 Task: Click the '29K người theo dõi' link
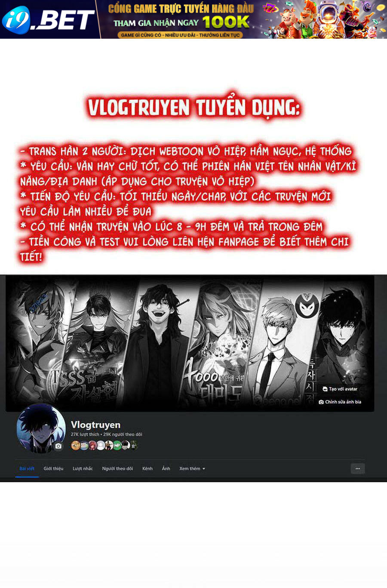tap(123, 434)
